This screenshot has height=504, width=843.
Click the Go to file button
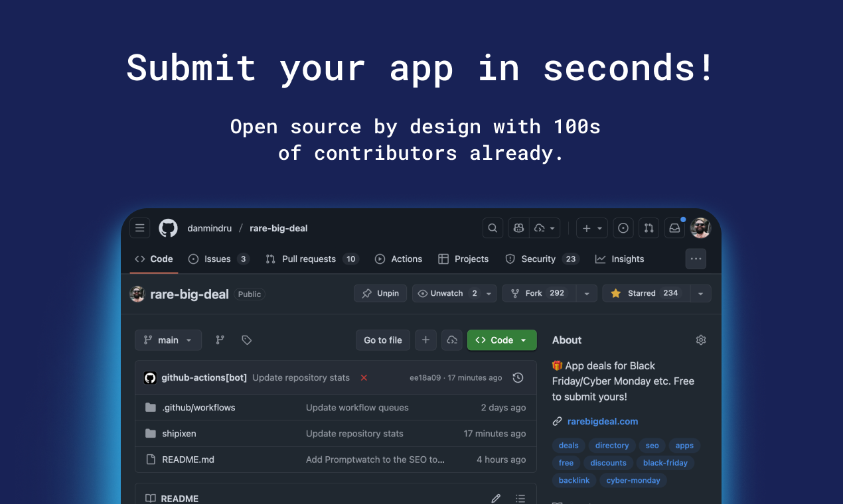[383, 340]
